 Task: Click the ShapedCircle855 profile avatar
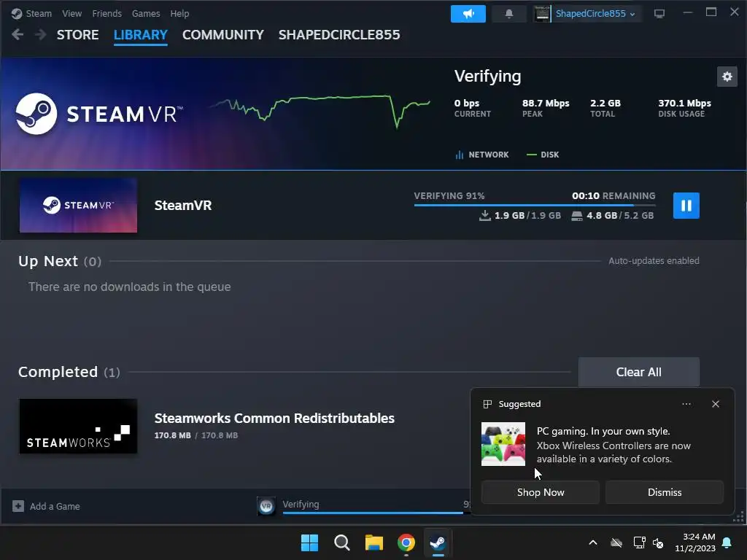tap(542, 14)
